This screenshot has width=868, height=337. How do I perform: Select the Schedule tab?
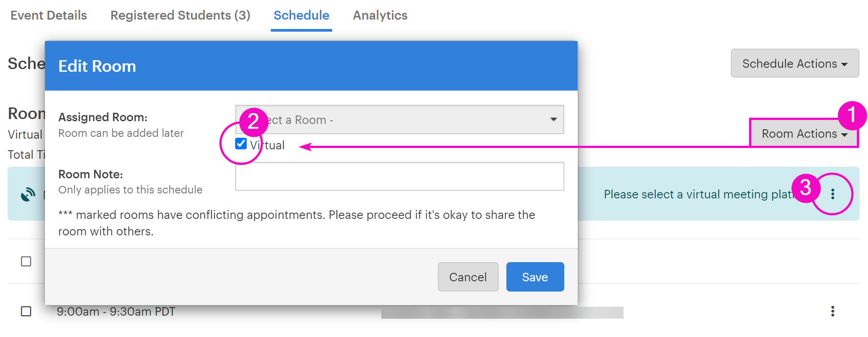click(x=302, y=15)
